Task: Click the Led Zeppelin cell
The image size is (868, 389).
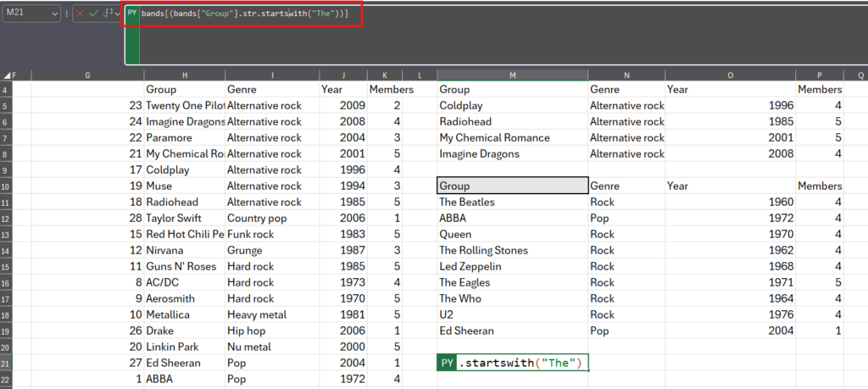Action: pyautogui.click(x=513, y=266)
